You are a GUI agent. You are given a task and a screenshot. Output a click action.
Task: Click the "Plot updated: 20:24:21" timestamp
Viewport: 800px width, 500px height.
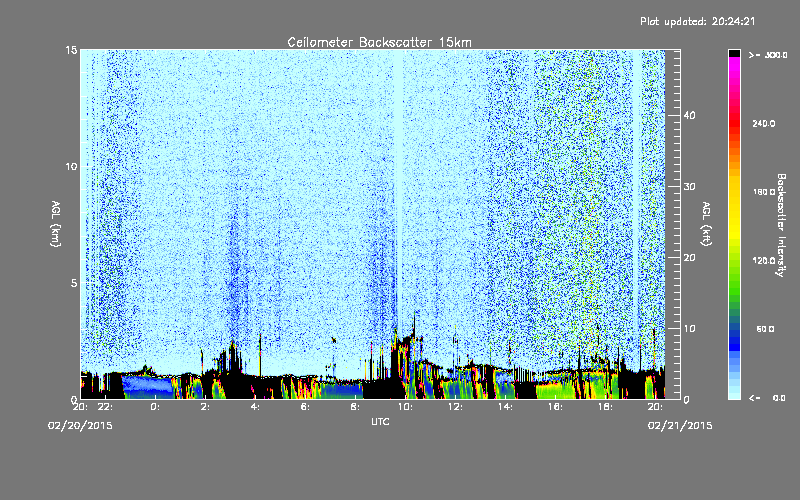pos(697,21)
